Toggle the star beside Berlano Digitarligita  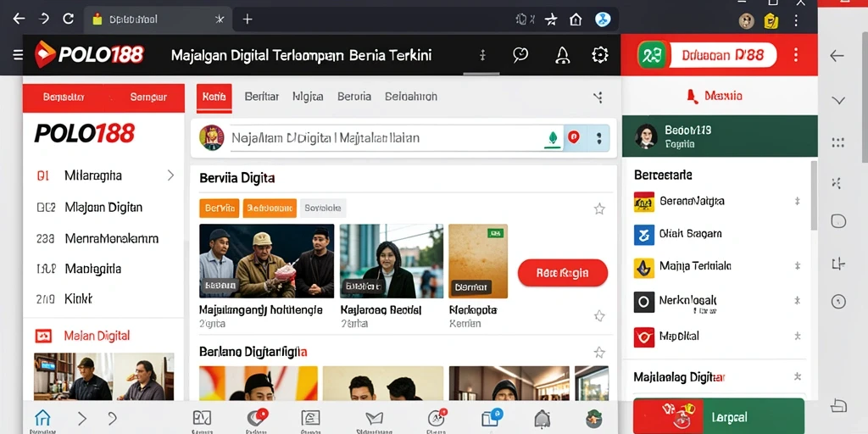[599, 353]
